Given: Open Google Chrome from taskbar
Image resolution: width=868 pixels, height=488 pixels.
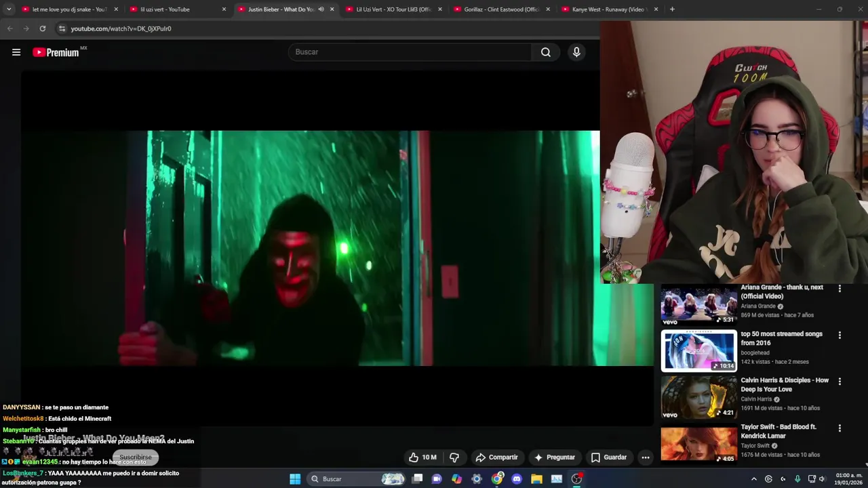Looking at the screenshot, I should point(497,479).
